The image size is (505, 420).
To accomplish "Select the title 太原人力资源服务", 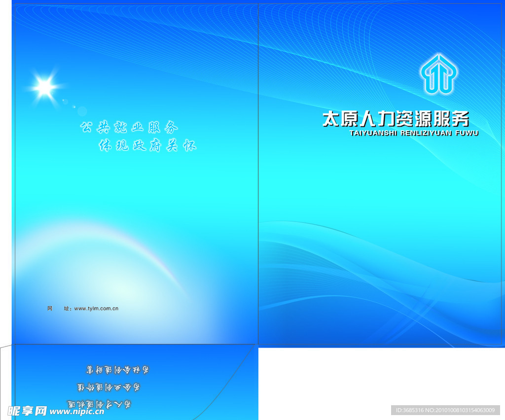I will click(x=396, y=119).
